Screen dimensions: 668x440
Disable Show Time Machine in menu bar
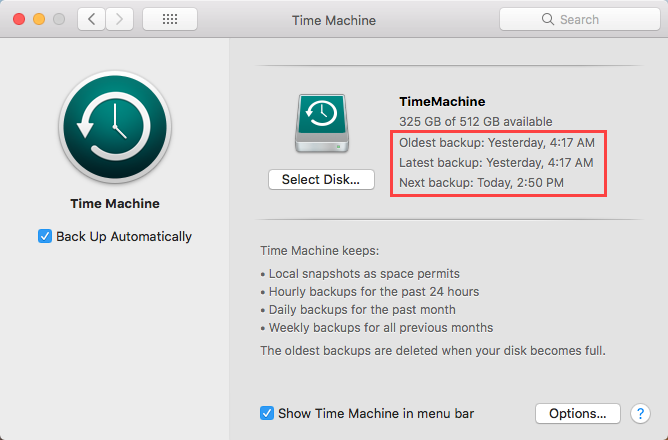tap(267, 413)
